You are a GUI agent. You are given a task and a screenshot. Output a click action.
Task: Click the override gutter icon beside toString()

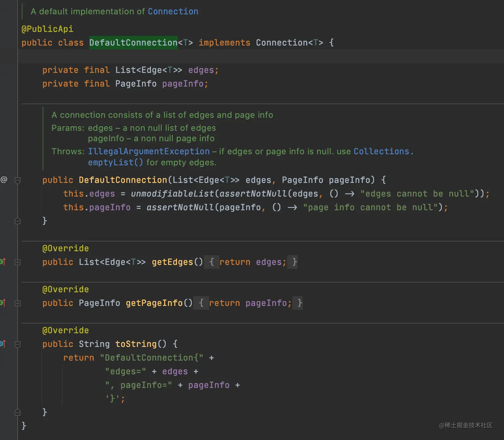click(3, 344)
